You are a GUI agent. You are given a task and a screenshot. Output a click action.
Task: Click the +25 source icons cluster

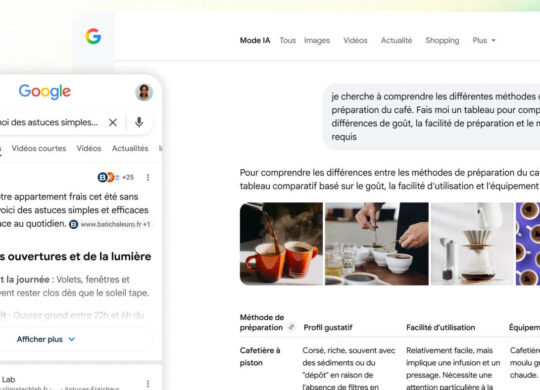click(x=116, y=177)
